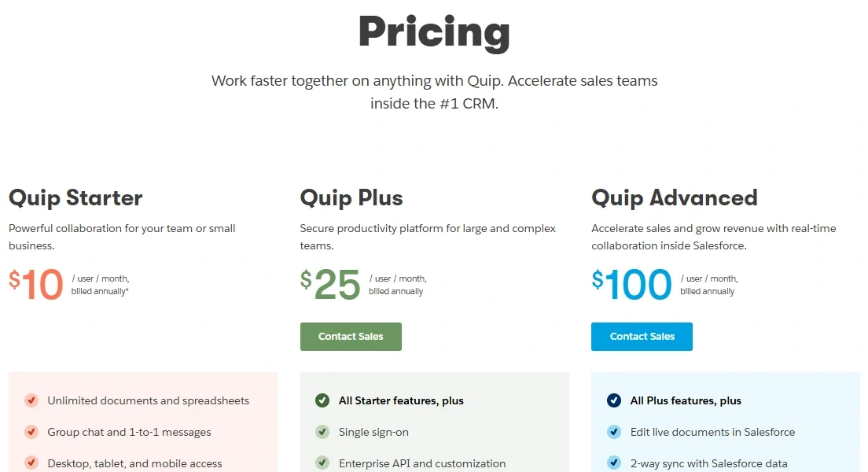The width and height of the screenshot is (868, 472).
Task: Click the All Starter features, plus text
Action: tap(401, 400)
